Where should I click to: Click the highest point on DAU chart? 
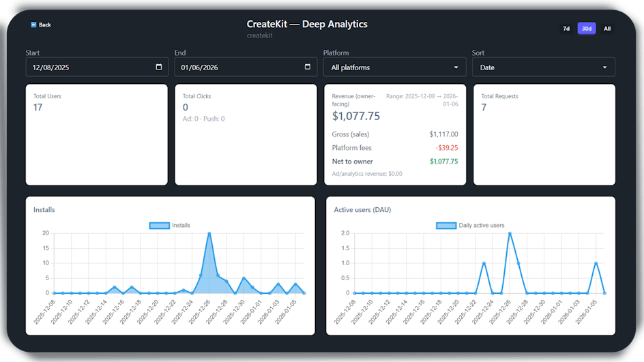tap(510, 233)
